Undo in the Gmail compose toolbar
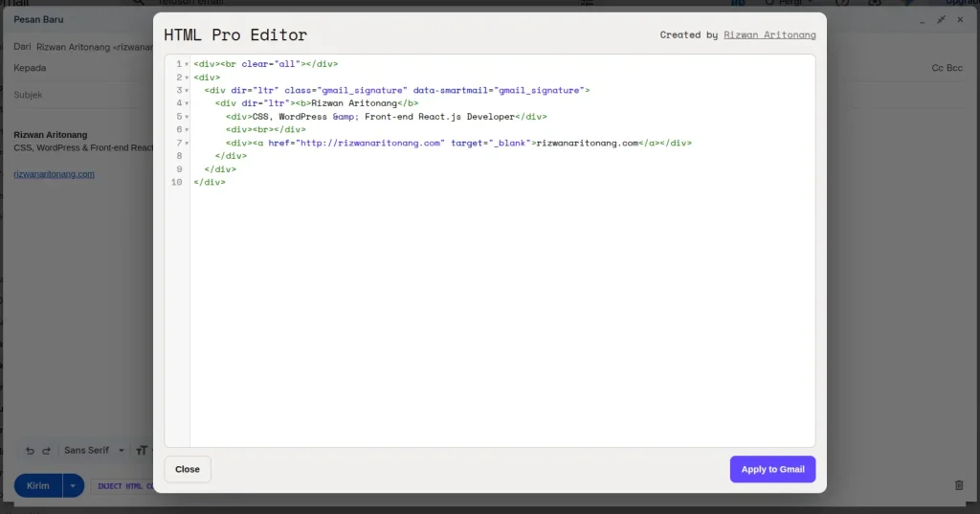The width and height of the screenshot is (980, 514). tap(30, 450)
